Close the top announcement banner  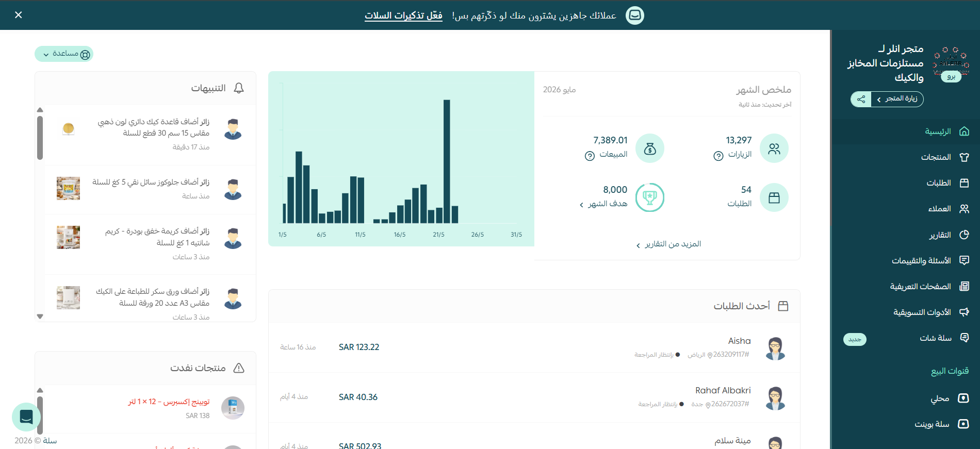pyautogui.click(x=19, y=15)
